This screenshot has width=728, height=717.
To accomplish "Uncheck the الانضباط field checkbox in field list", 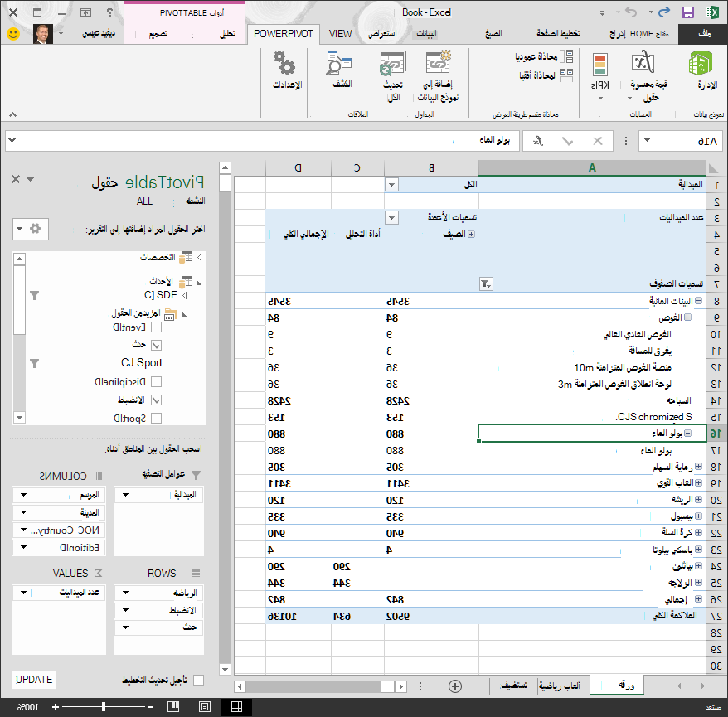I will point(157,400).
